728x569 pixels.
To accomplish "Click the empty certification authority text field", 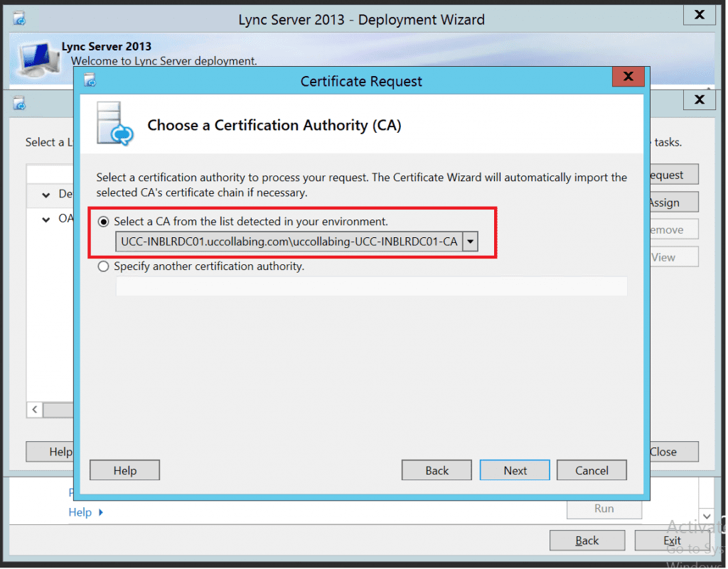I will [370, 286].
